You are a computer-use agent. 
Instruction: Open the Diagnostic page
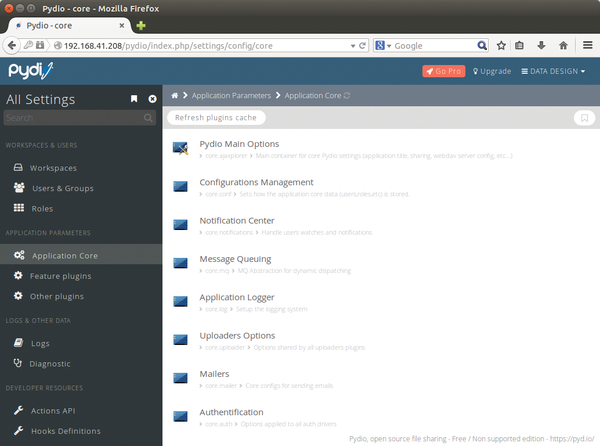(x=50, y=363)
